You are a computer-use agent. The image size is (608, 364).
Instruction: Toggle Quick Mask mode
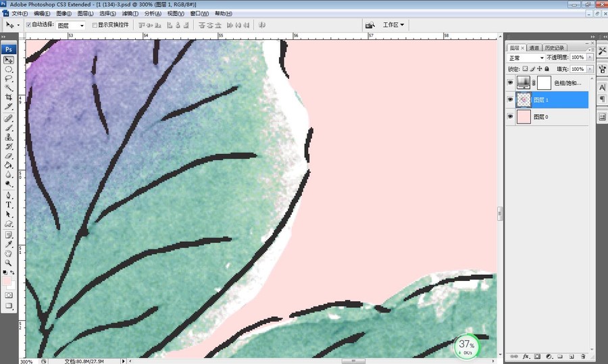(9, 295)
